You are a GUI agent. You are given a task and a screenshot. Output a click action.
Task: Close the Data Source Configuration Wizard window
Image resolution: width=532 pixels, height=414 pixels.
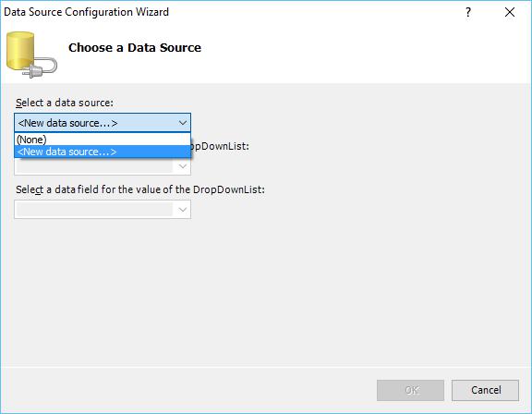510,13
